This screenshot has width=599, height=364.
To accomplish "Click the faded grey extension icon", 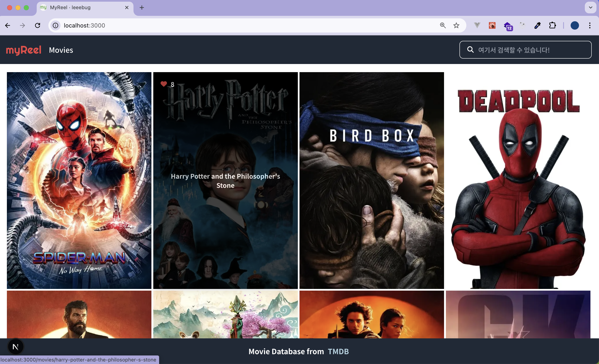I will [522, 25].
